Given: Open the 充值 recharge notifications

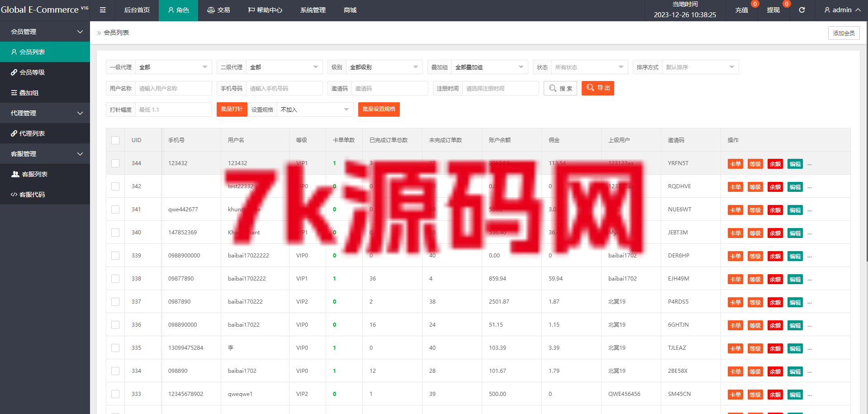Looking at the screenshot, I should click(742, 10).
